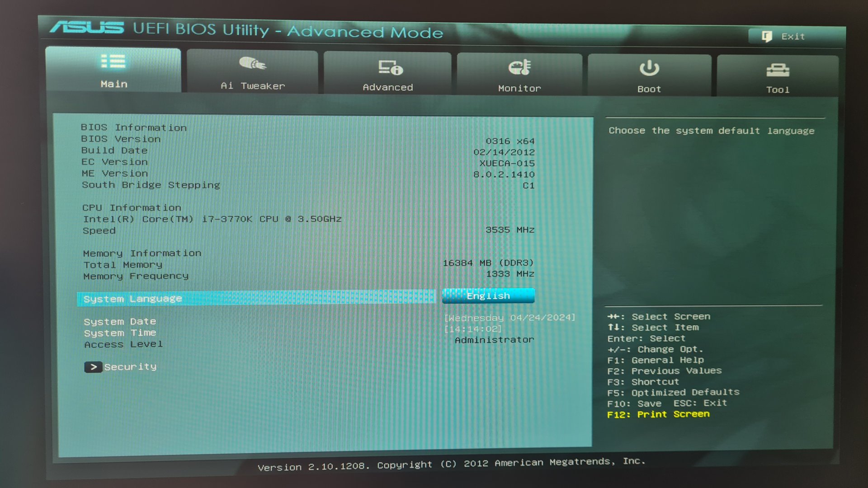This screenshot has width=868, height=488.
Task: Click the Monitor thermometer gauge icon
Action: 519,67
